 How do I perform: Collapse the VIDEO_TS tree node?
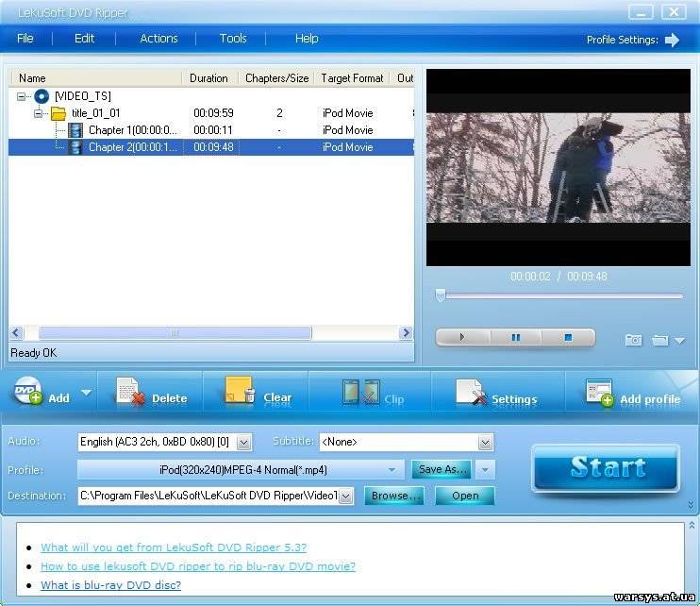pyautogui.click(x=21, y=96)
